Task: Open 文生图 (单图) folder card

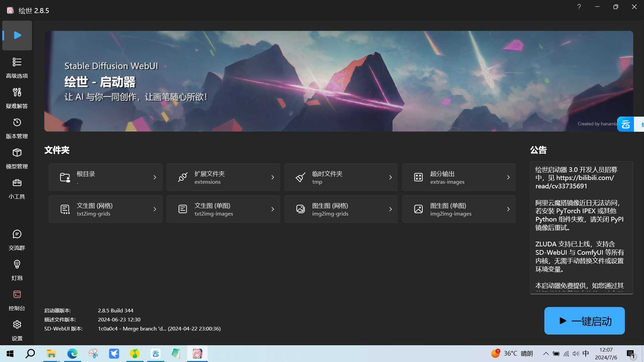Action: (x=223, y=209)
